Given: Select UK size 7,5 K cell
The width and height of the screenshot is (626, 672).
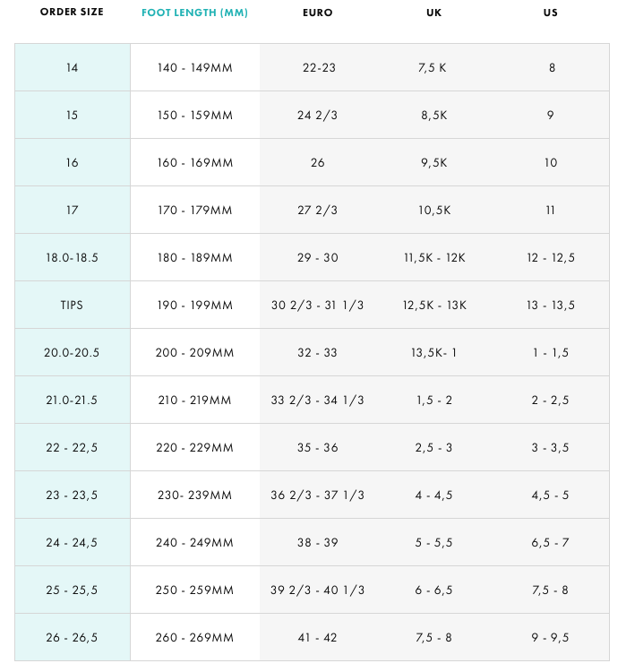Looking at the screenshot, I should (x=433, y=67).
